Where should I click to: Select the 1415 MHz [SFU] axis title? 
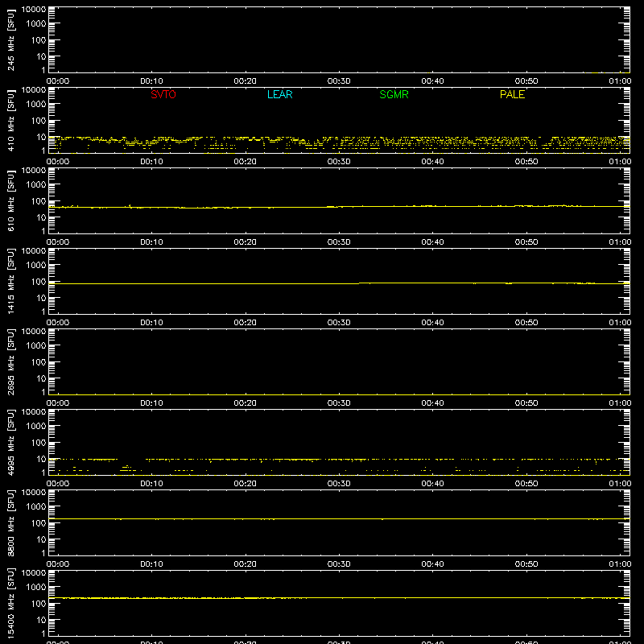point(10,281)
